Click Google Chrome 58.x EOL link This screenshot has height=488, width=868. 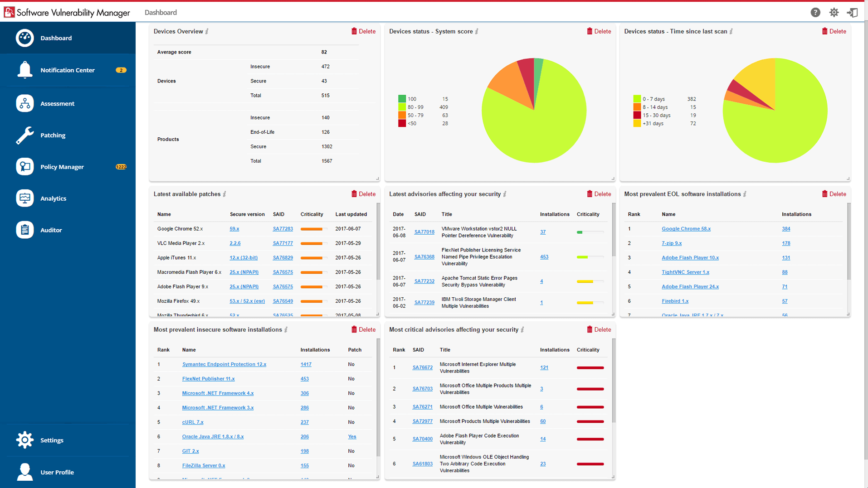(x=686, y=229)
